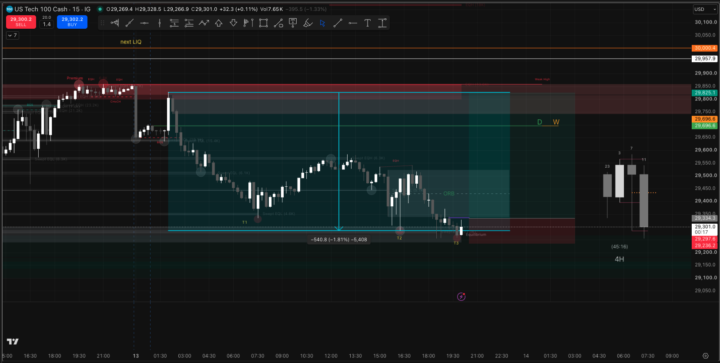Click the 1.4 quantity input box
Screen dimensions: 720x363
tap(46, 24)
